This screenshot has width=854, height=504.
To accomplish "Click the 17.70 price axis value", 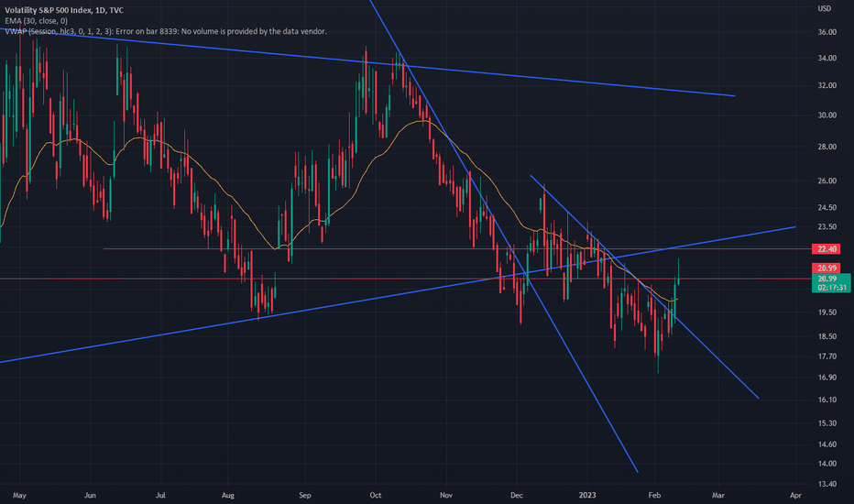I will coord(827,356).
